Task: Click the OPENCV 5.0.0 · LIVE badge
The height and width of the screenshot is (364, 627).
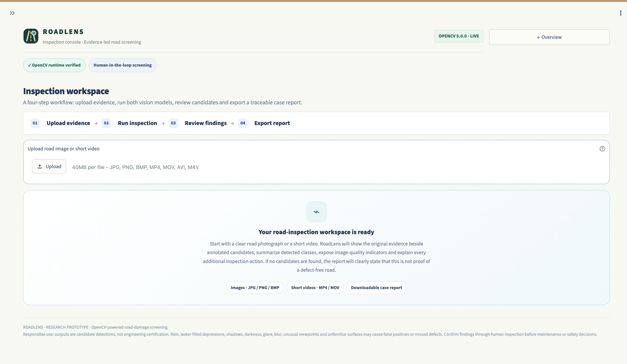Action: [x=459, y=36]
